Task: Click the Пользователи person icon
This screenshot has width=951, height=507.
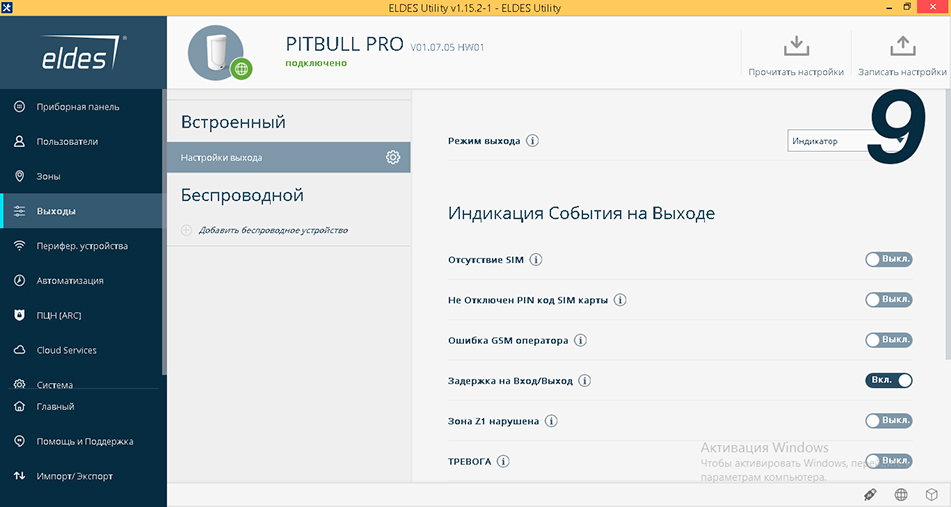Action: [x=19, y=141]
